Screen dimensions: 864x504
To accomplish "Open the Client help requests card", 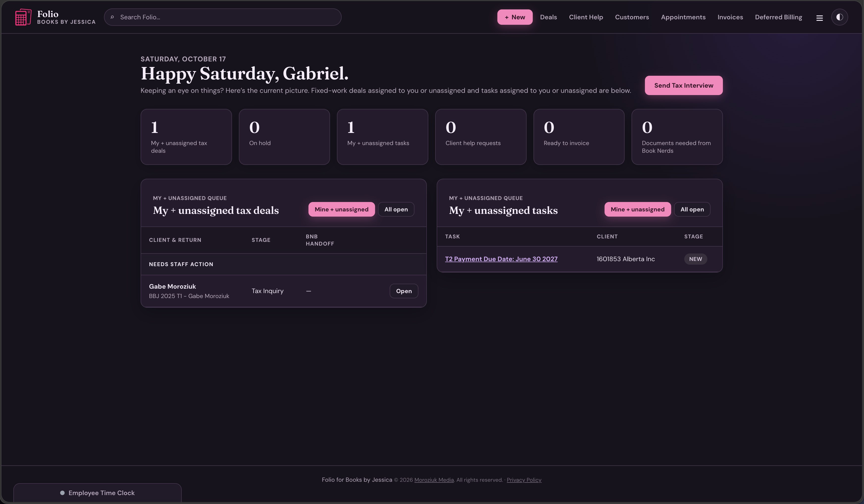I will 481,137.
